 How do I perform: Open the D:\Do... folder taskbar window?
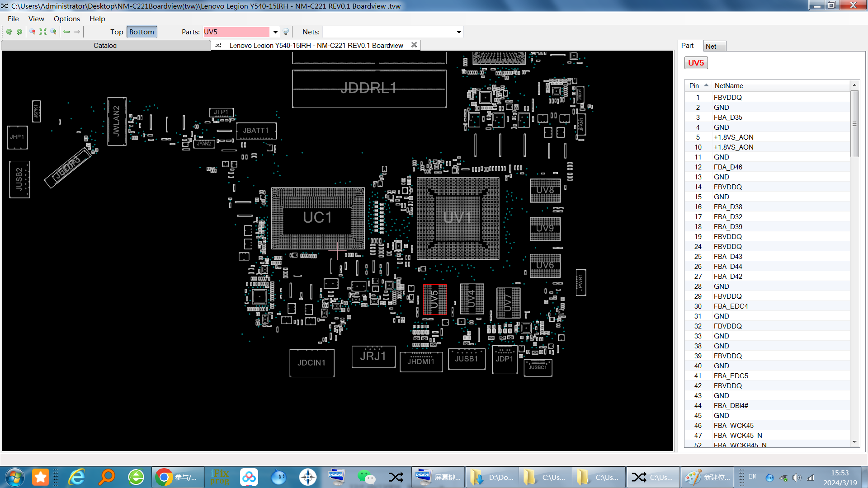tap(493, 477)
